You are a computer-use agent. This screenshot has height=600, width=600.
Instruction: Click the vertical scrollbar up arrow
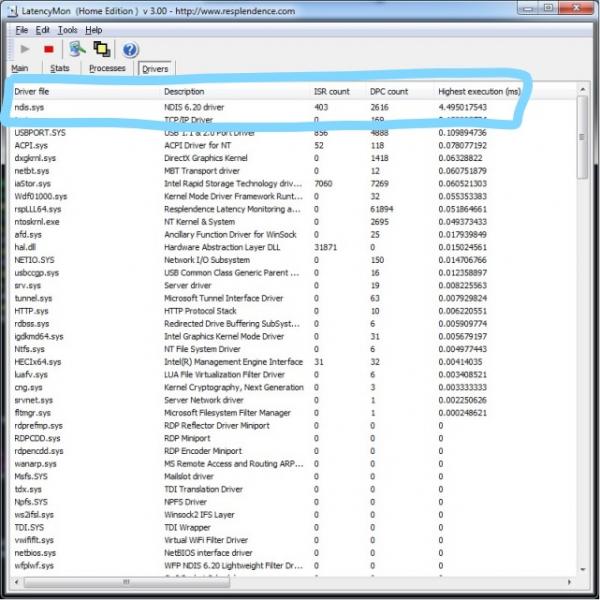(582, 90)
